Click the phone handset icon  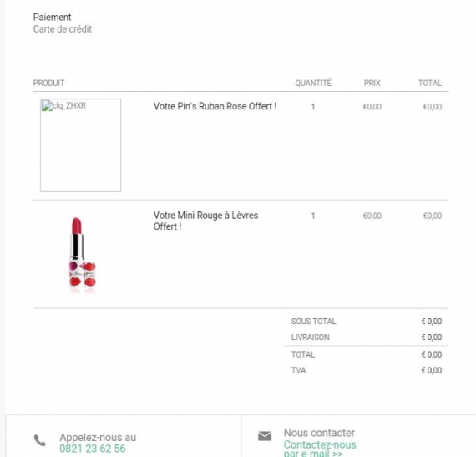(40, 440)
